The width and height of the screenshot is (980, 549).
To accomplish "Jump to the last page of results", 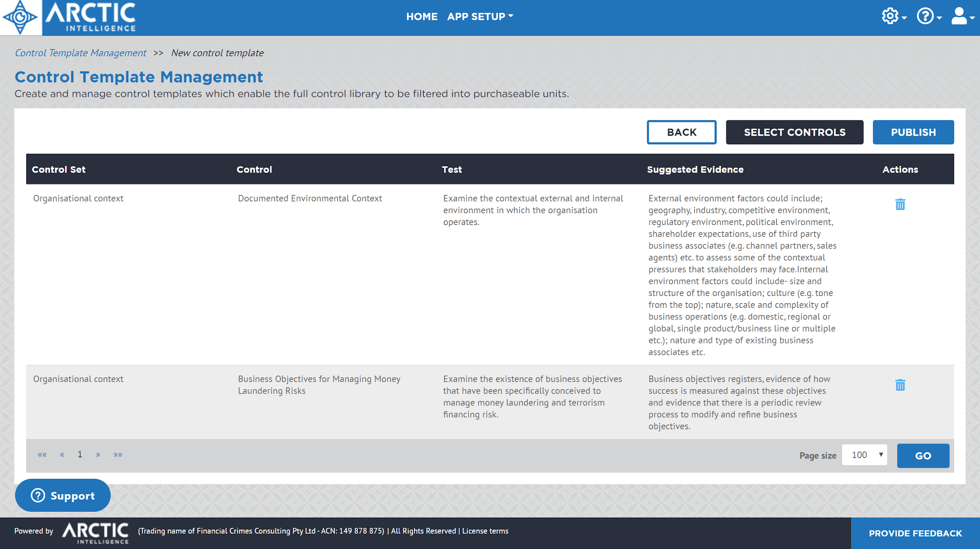I will [x=118, y=454].
